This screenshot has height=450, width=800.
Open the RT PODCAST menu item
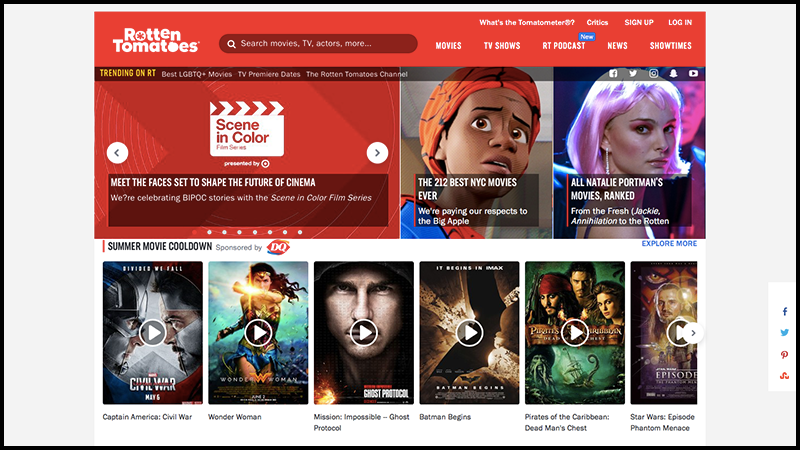click(564, 46)
